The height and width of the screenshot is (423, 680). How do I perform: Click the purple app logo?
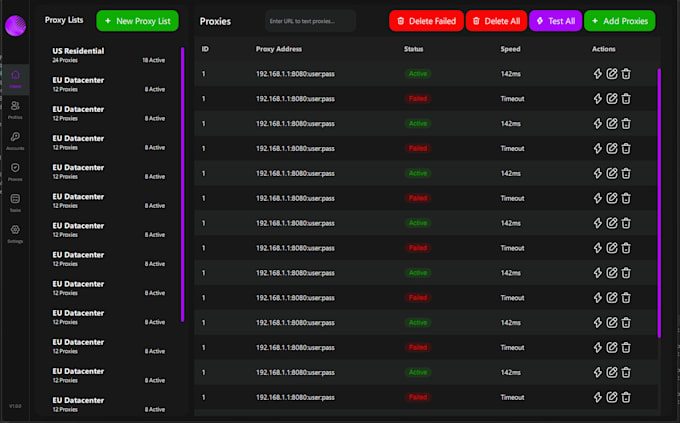coord(15,25)
